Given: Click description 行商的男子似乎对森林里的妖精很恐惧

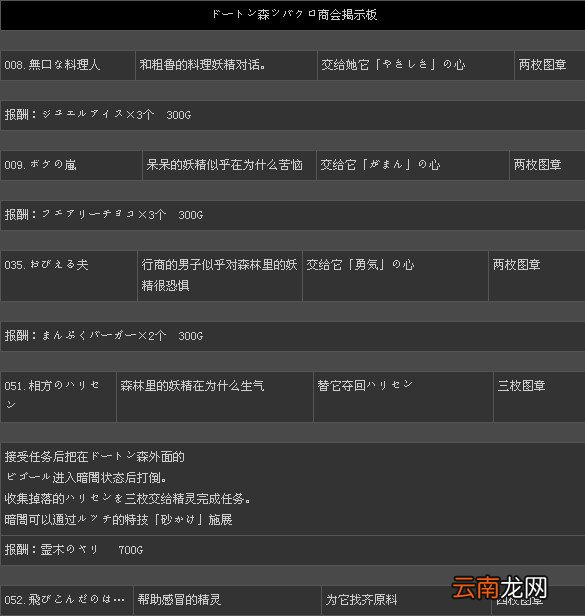Looking at the screenshot, I should pyautogui.click(x=219, y=275).
